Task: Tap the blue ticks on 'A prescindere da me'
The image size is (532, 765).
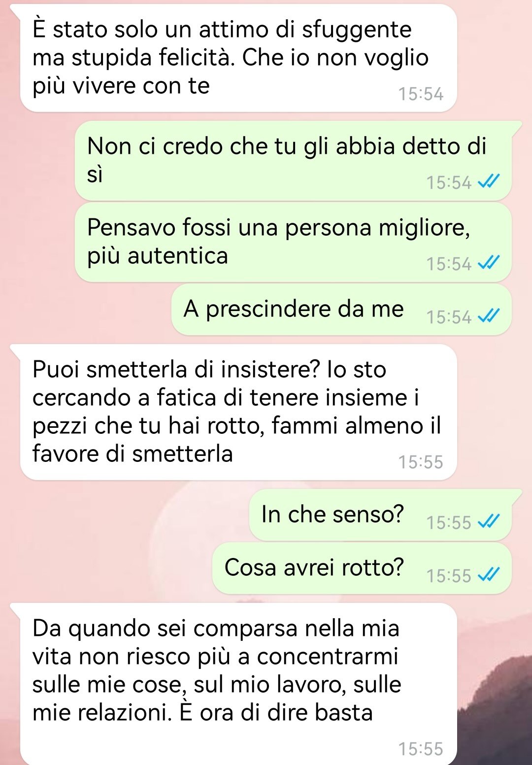Action: [489, 317]
